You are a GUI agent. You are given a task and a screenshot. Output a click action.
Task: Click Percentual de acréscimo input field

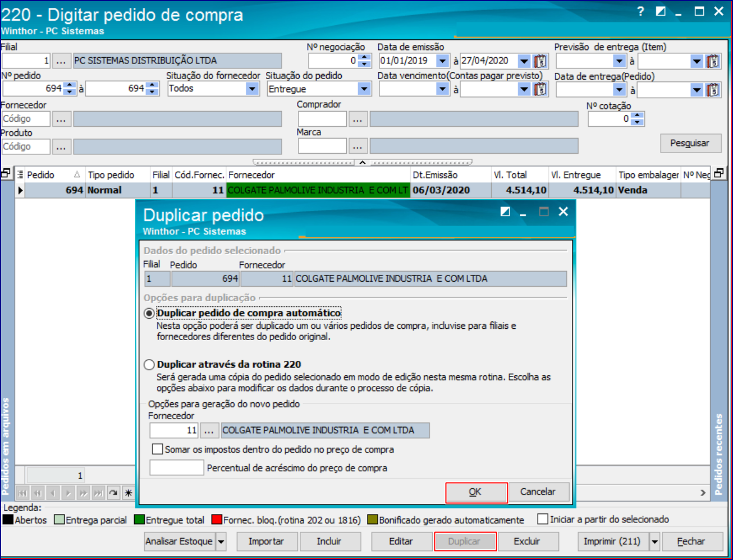point(177,467)
